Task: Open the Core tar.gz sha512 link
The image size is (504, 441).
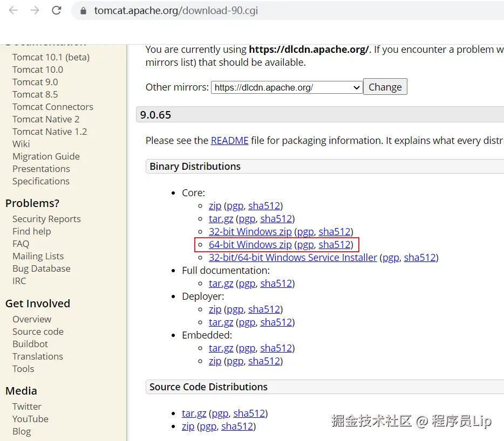Action: pyautogui.click(x=276, y=219)
